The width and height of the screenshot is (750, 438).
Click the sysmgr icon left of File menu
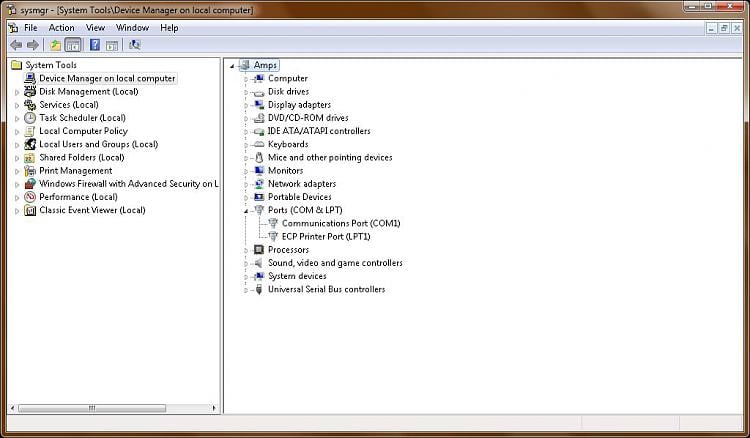[x=13, y=28]
